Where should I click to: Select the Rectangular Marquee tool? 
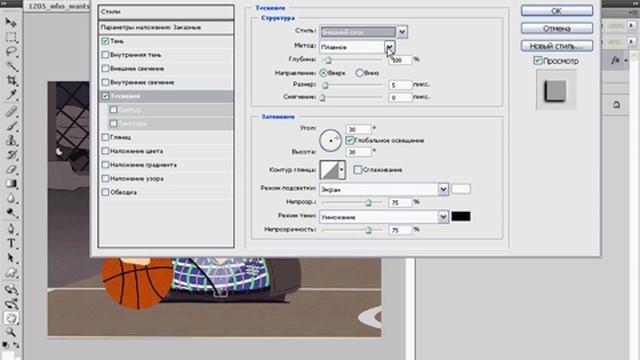[11, 37]
